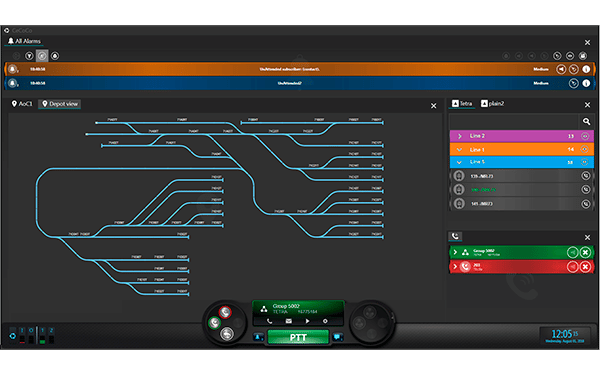Switch to the plain2 tab

[x=492, y=103]
